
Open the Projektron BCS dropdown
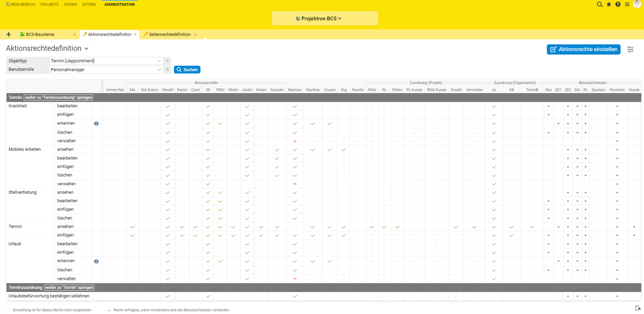tap(325, 18)
